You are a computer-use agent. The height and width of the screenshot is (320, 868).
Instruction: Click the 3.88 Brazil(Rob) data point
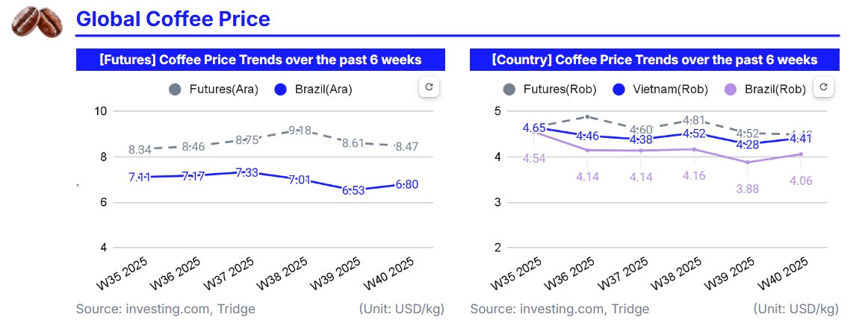748,162
